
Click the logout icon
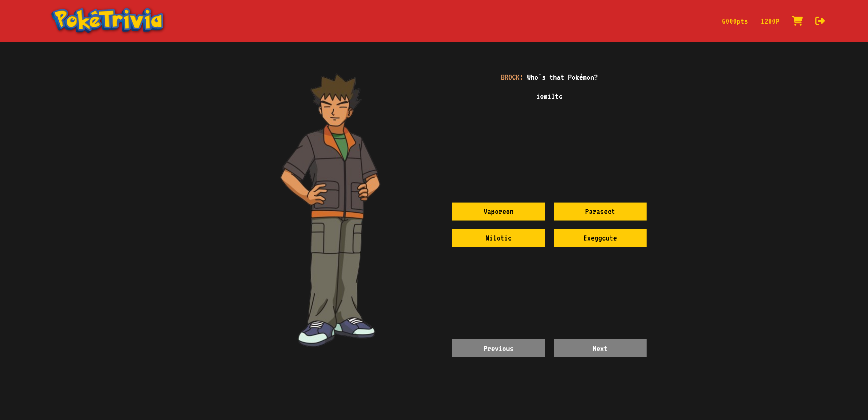tap(820, 21)
